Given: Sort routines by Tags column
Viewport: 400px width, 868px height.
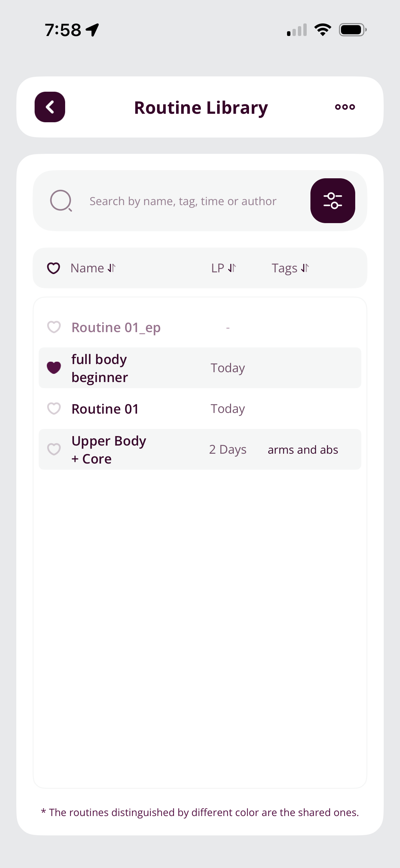Looking at the screenshot, I should (x=290, y=268).
